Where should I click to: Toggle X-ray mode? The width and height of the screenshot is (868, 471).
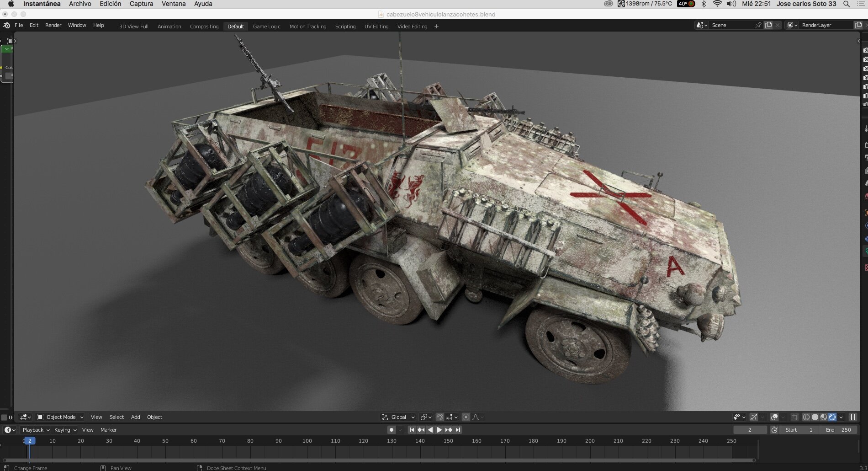pos(794,417)
